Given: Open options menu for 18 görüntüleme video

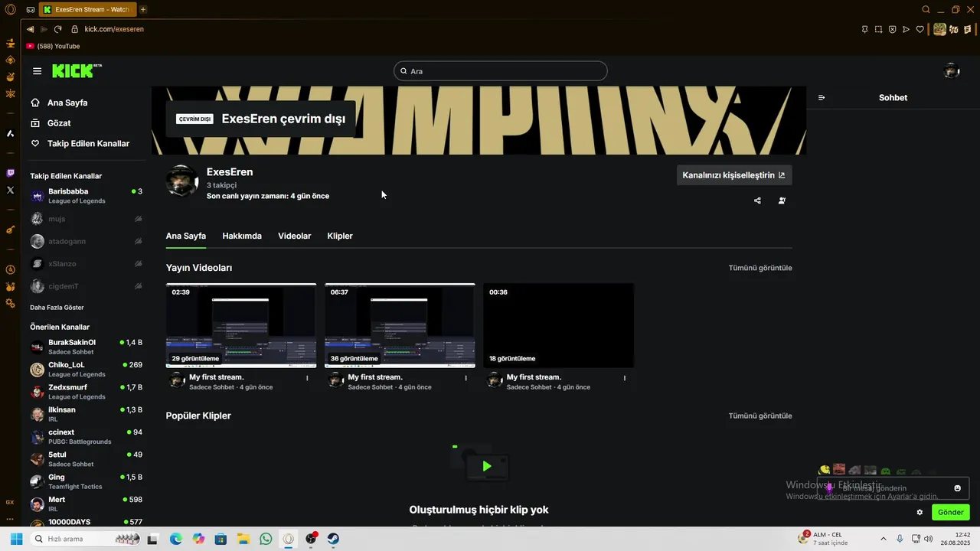Looking at the screenshot, I should pos(625,378).
